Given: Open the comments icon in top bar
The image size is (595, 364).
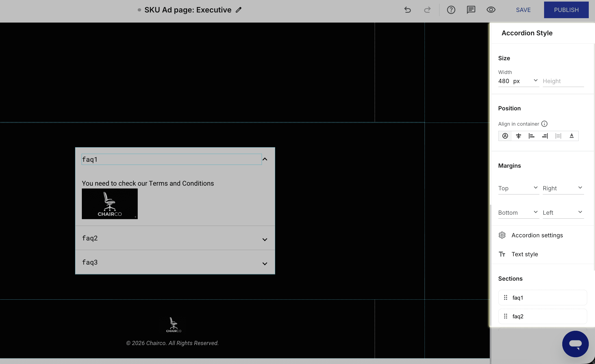Looking at the screenshot, I should (471, 10).
